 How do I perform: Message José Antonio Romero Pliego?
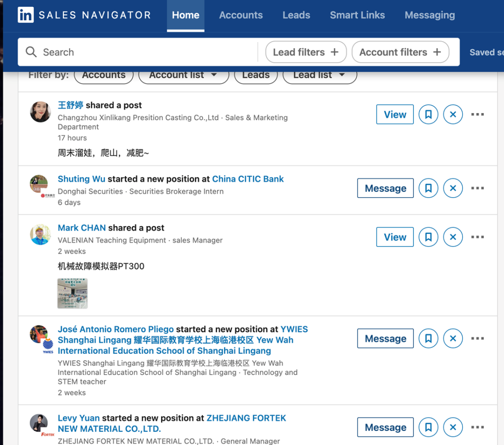[385, 338]
